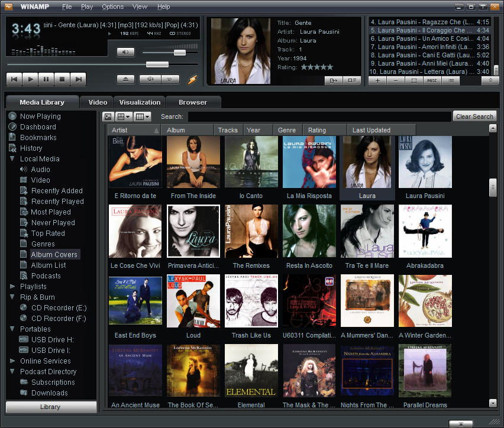Switch to the Browser tab

[x=193, y=102]
